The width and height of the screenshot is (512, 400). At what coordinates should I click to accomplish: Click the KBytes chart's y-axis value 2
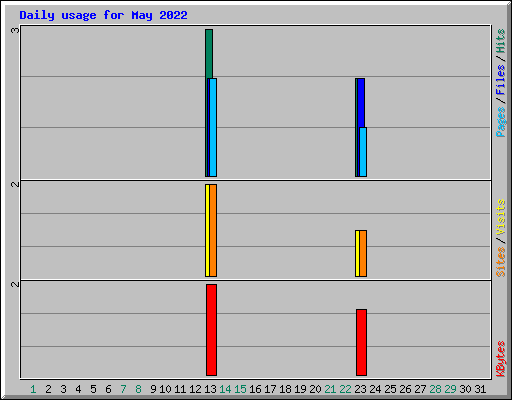point(15,284)
